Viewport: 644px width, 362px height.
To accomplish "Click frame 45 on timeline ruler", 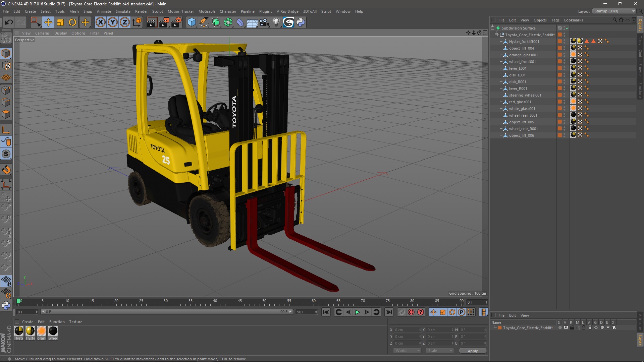I will pos(239,301).
